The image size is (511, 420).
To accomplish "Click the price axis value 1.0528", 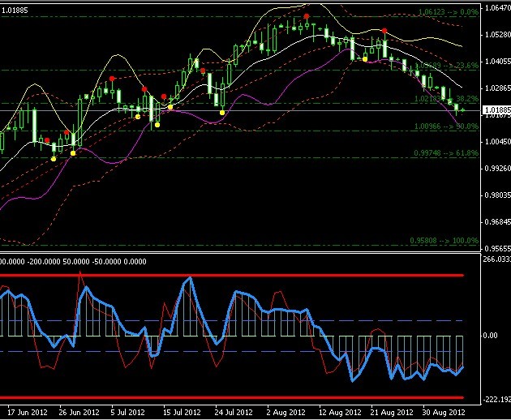I will [x=498, y=35].
